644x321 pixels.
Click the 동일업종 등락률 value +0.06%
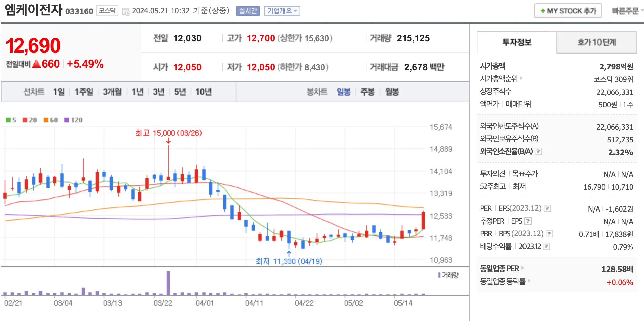(x=620, y=282)
